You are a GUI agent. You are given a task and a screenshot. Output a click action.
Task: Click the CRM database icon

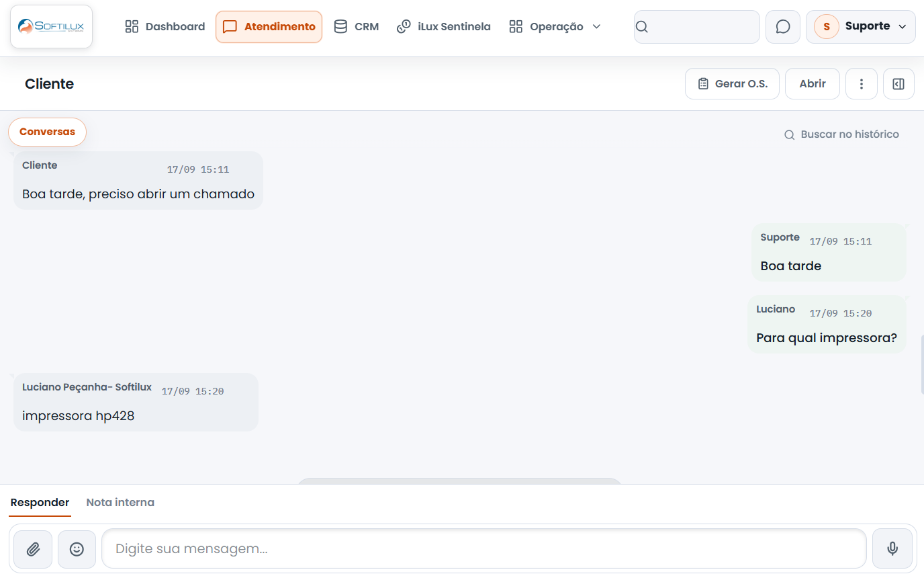(340, 27)
